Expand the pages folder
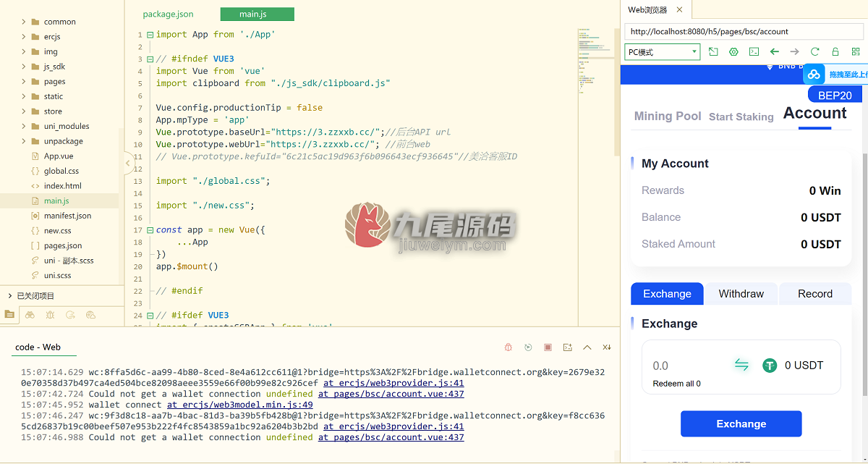 pos(24,82)
